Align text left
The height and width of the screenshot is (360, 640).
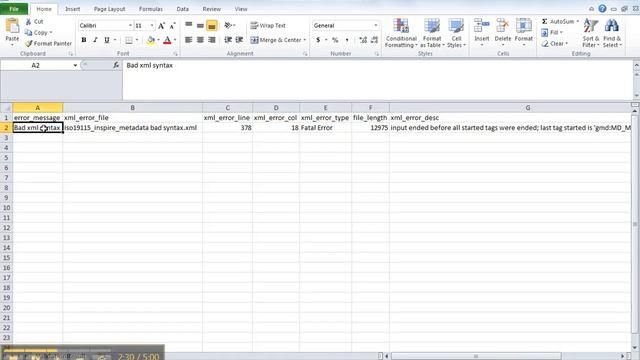pos(189,40)
